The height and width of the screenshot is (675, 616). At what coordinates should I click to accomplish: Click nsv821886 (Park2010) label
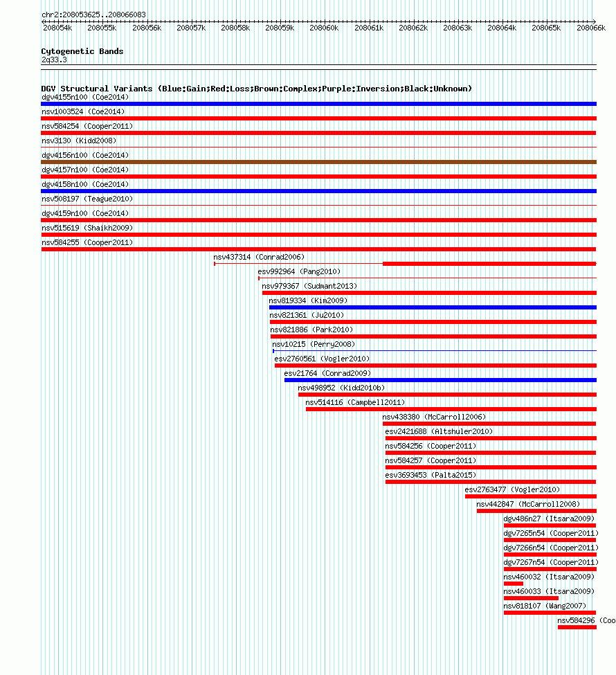tap(311, 330)
